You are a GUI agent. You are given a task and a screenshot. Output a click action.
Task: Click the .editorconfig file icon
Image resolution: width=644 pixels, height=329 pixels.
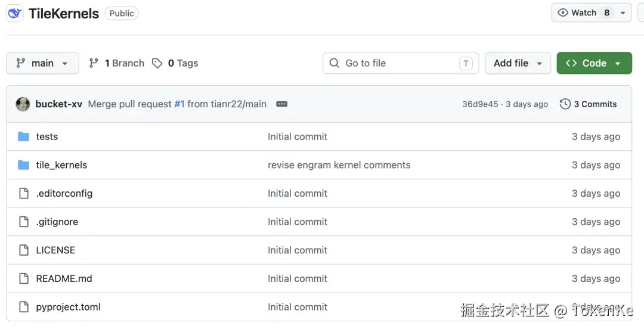click(24, 193)
